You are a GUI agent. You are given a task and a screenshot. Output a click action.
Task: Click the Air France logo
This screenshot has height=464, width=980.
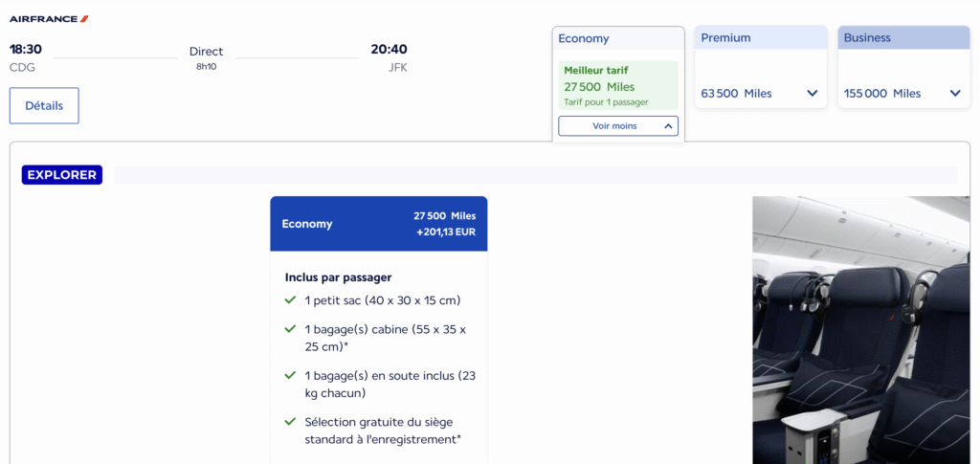[49, 19]
